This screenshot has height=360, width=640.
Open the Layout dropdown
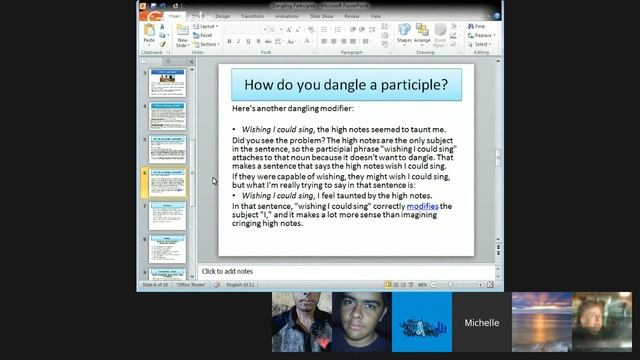pos(205,26)
